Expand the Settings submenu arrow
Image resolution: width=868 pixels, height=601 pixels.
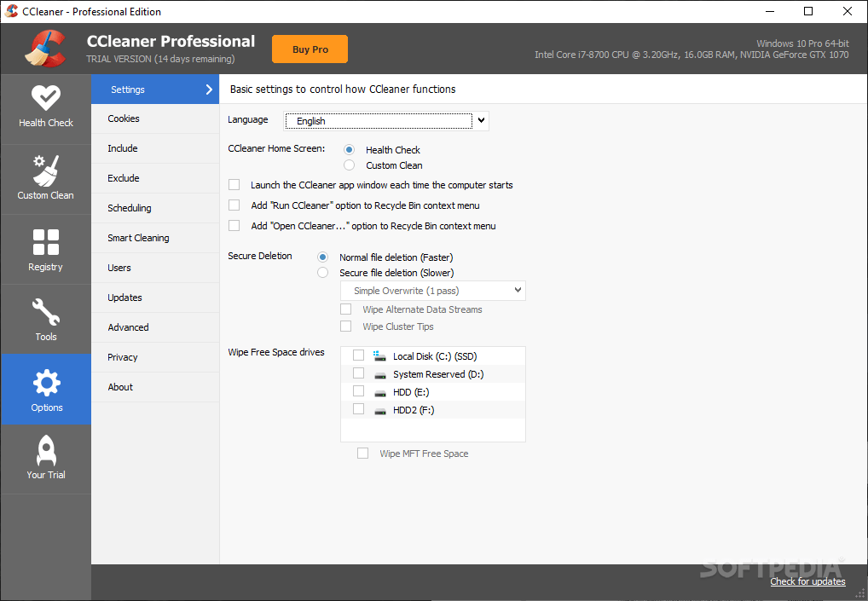pos(207,89)
